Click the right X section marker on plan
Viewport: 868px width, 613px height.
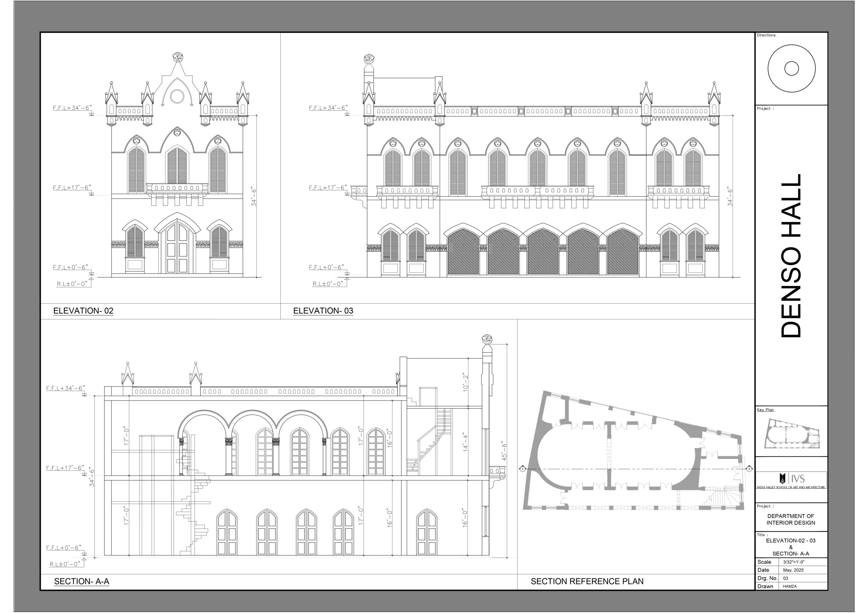(749, 469)
